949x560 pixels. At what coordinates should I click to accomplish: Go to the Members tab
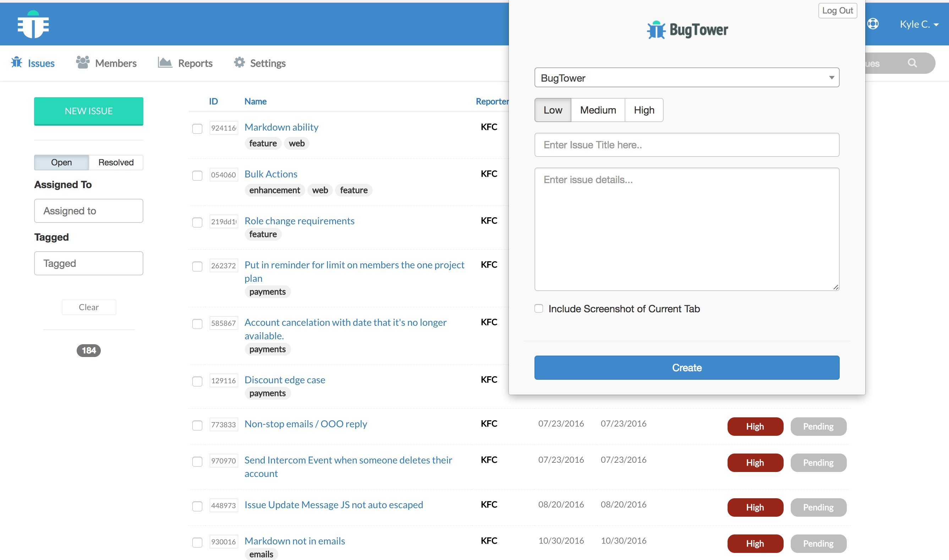click(x=106, y=63)
